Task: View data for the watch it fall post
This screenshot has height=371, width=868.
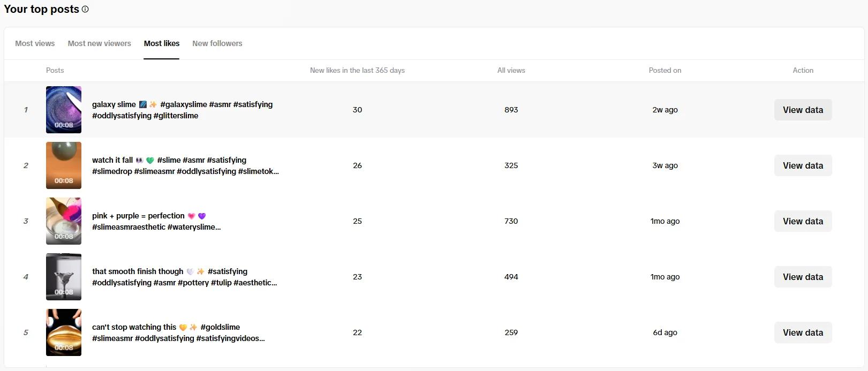Action: tap(803, 165)
